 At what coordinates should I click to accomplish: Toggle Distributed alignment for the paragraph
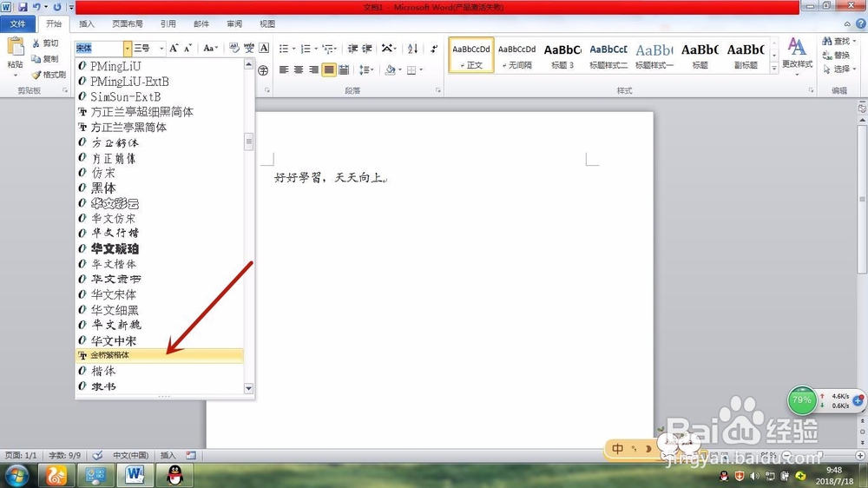[x=344, y=69]
